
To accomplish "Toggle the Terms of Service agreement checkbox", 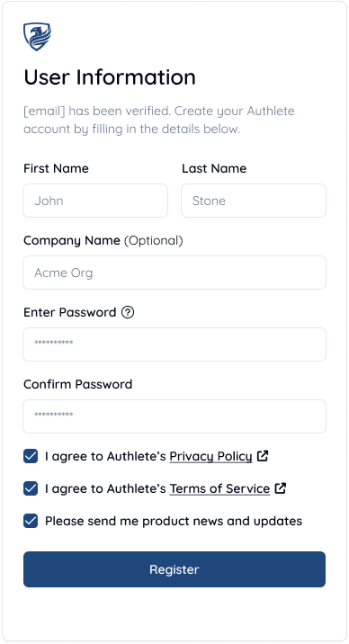I will pos(31,488).
